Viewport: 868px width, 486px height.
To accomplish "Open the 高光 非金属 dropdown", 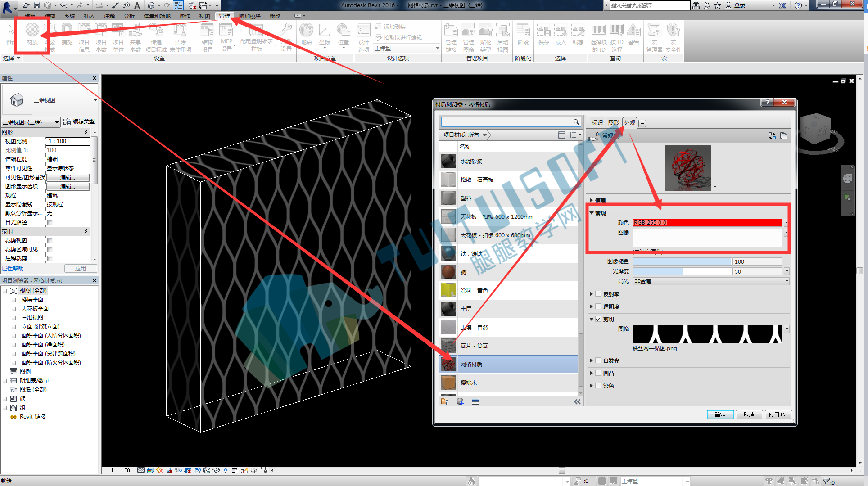I will 711,281.
